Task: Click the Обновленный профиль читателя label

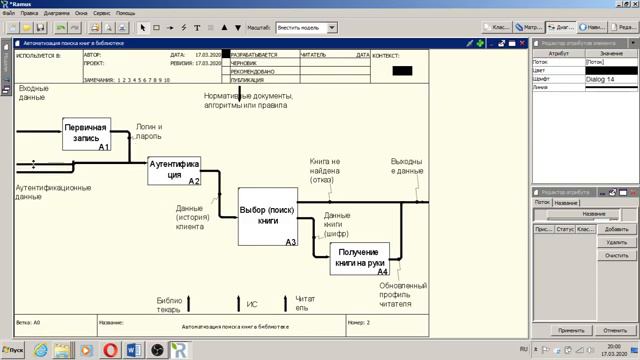Action: tap(403, 295)
